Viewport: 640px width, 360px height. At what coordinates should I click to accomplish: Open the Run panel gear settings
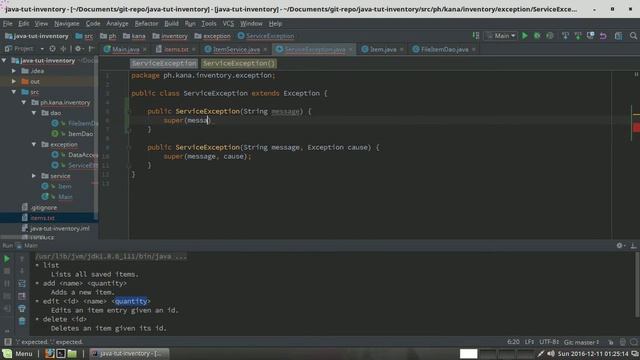point(620,245)
